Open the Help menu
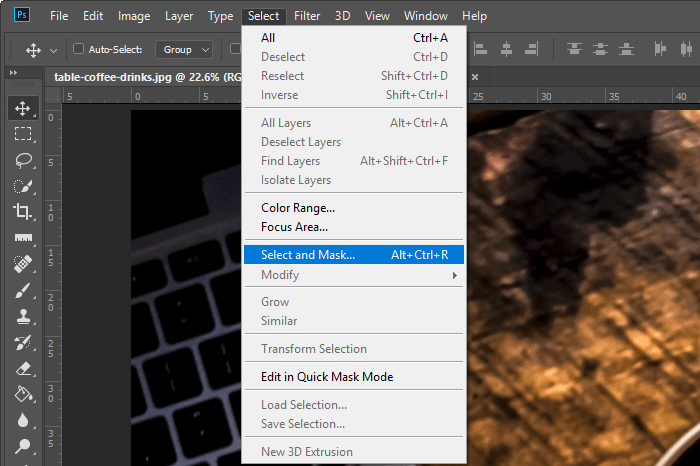This screenshot has width=700, height=466. point(474,16)
